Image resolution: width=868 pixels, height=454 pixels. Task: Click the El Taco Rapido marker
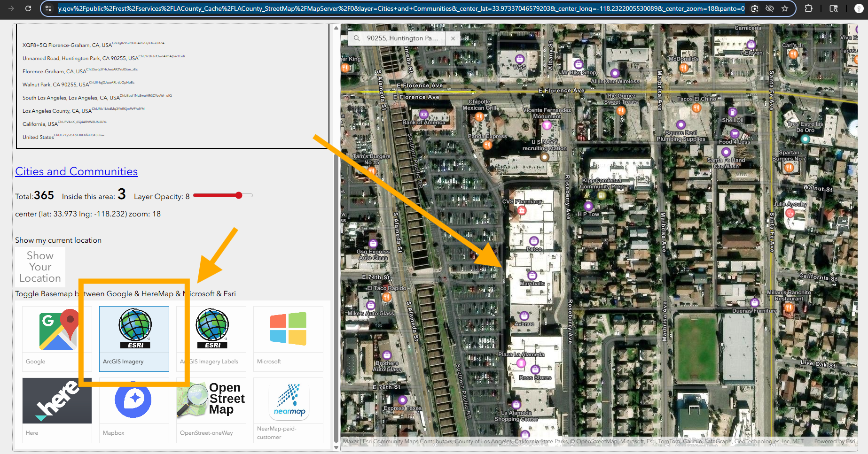[x=386, y=297]
